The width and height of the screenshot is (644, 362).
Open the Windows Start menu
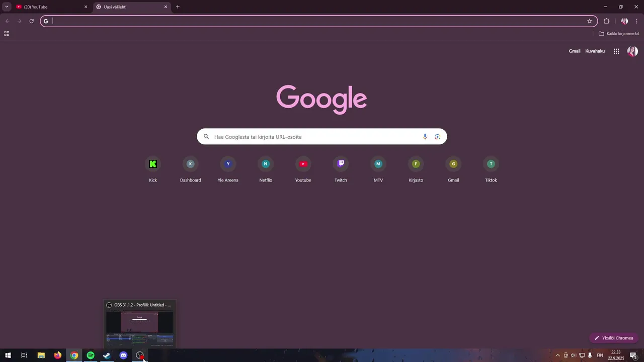point(8,355)
